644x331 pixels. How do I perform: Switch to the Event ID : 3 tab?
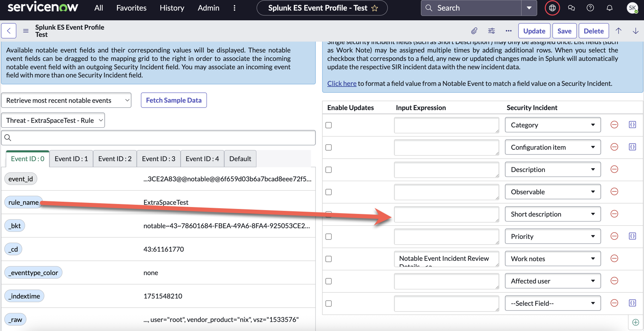159,159
